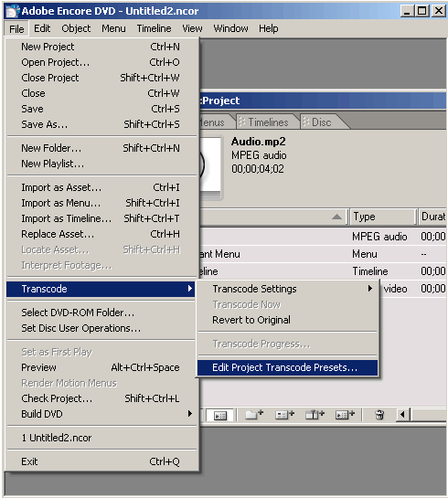Choose New Project from File menu
This screenshot has width=448, height=498.
coord(101,47)
